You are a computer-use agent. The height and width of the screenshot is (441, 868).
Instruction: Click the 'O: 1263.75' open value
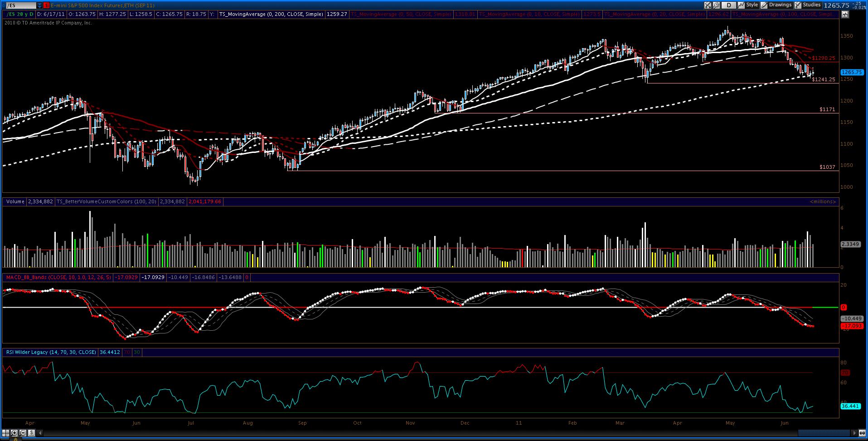pyautogui.click(x=82, y=14)
